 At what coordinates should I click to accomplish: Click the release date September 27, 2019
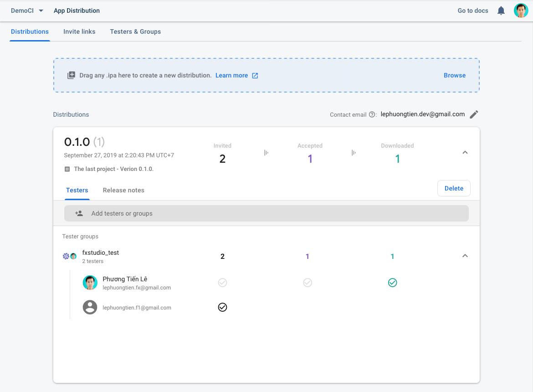tap(119, 155)
